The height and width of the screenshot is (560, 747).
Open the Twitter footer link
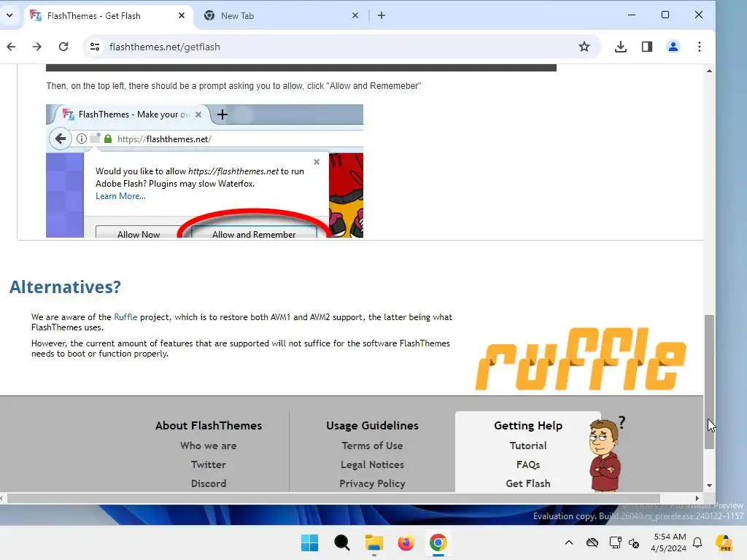[x=208, y=464]
